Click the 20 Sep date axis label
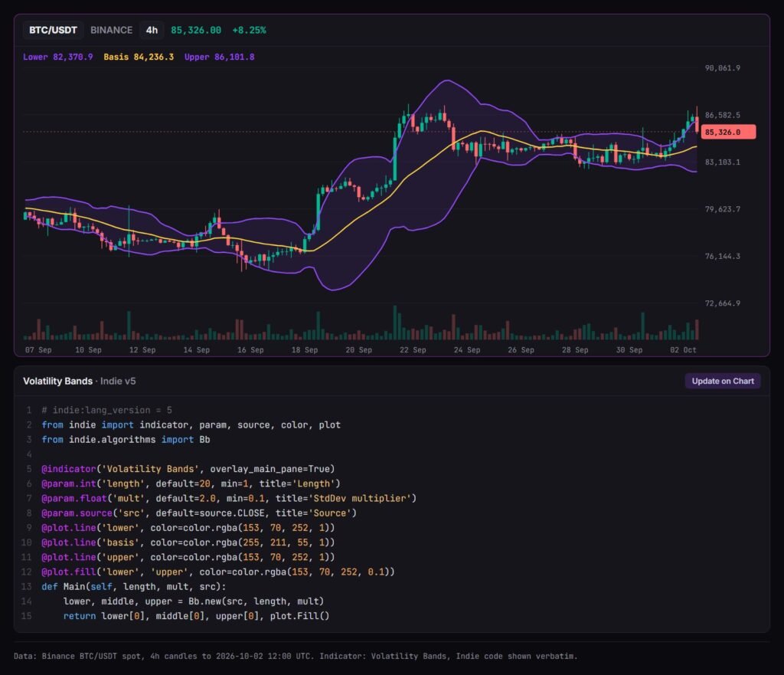The width and height of the screenshot is (784, 675). pos(358,350)
